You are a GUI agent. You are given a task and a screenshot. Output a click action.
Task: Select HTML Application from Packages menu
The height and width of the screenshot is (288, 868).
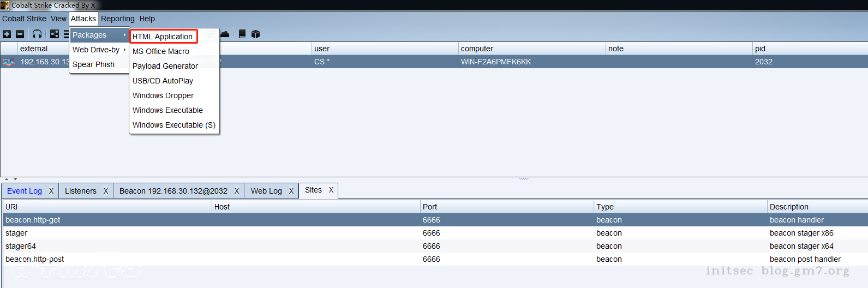[x=163, y=37]
